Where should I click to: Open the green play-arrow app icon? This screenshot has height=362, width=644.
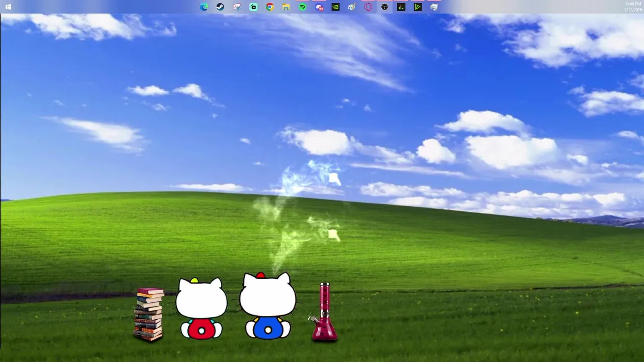click(x=418, y=7)
